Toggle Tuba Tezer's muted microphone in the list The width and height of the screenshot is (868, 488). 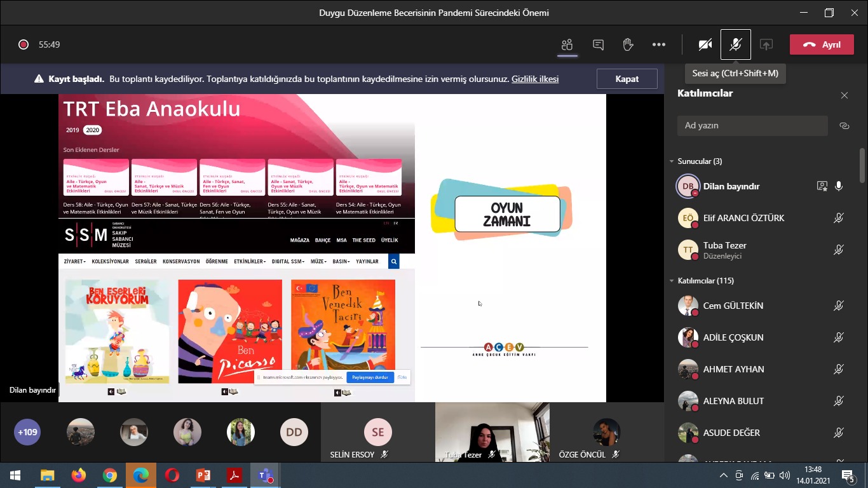click(839, 250)
